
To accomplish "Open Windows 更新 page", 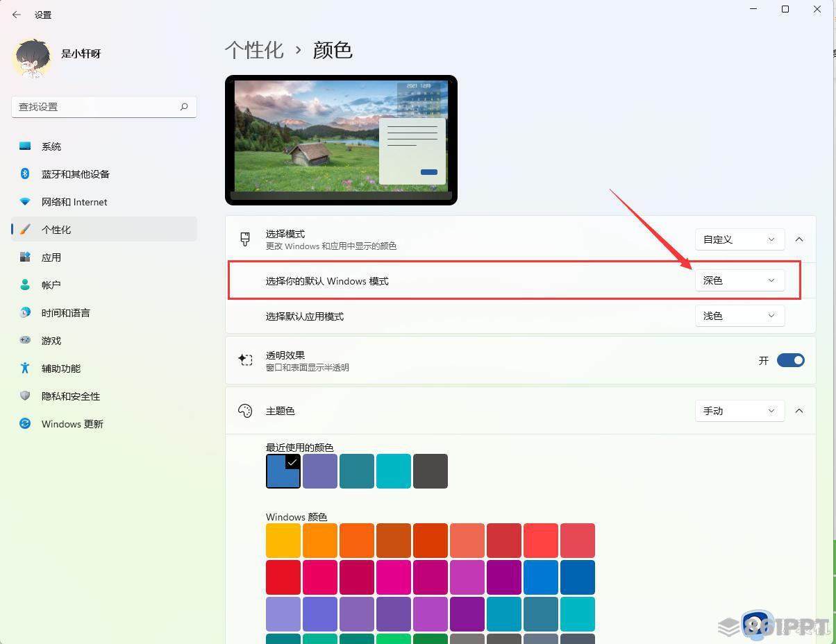I will [104, 424].
